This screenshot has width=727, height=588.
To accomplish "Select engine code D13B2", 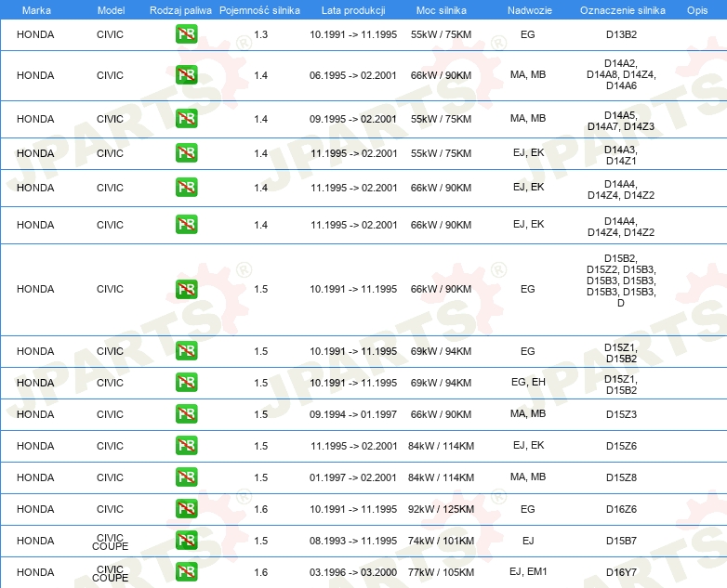I will pos(621,34).
